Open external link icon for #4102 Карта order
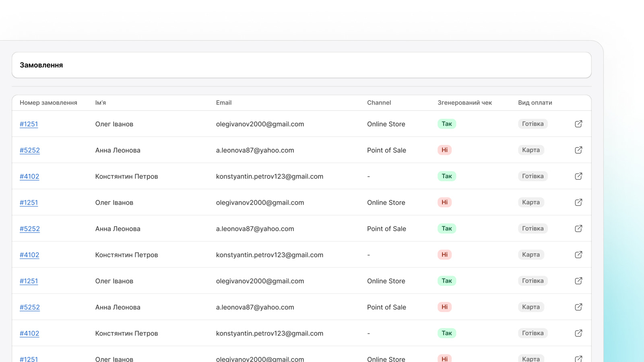The width and height of the screenshot is (644, 362). [x=578, y=255]
